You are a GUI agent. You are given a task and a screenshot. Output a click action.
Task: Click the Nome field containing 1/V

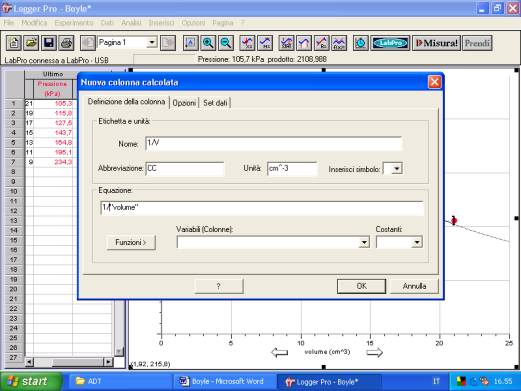pos(273,143)
